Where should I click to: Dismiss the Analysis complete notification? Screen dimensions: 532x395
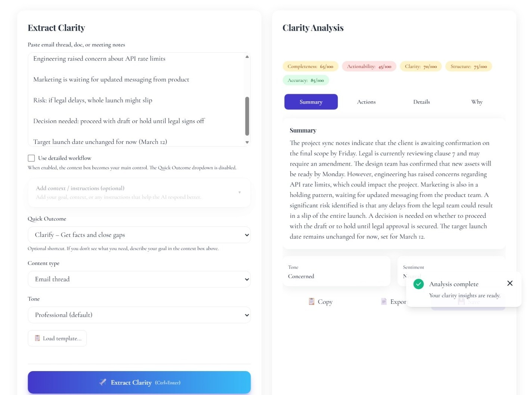point(510,283)
